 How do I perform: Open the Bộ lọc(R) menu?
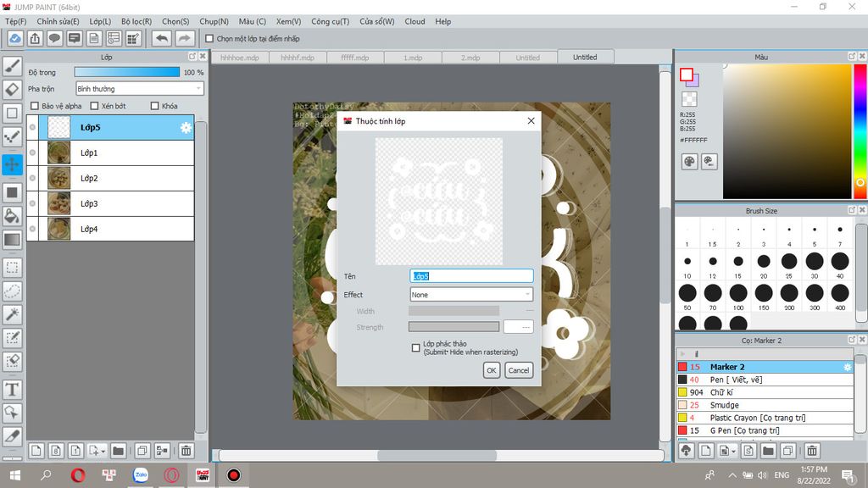click(x=136, y=21)
